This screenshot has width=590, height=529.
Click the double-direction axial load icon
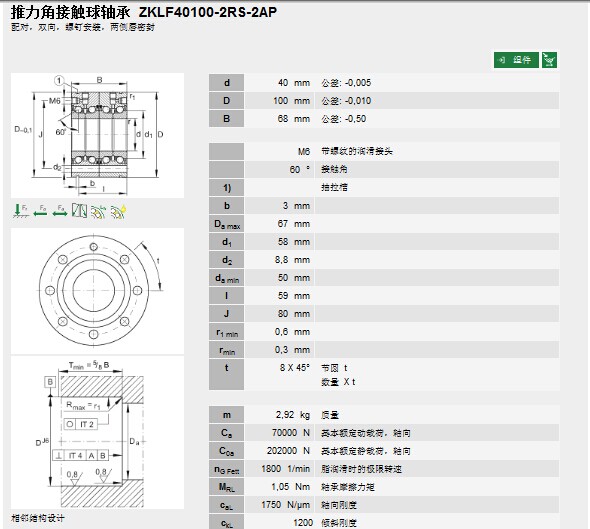coord(60,211)
